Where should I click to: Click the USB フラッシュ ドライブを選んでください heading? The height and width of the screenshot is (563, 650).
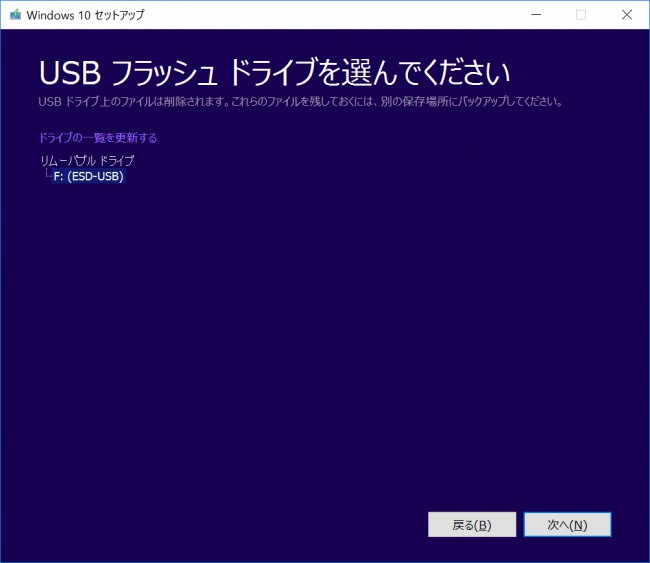coord(274,73)
